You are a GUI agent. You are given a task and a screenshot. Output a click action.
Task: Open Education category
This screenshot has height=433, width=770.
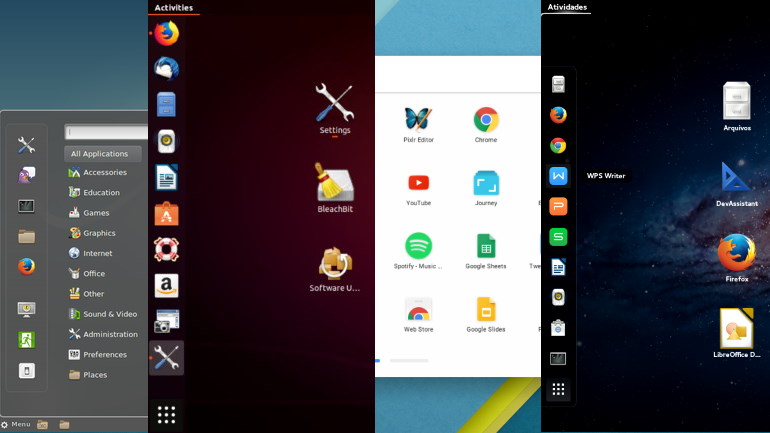pyautogui.click(x=94, y=192)
